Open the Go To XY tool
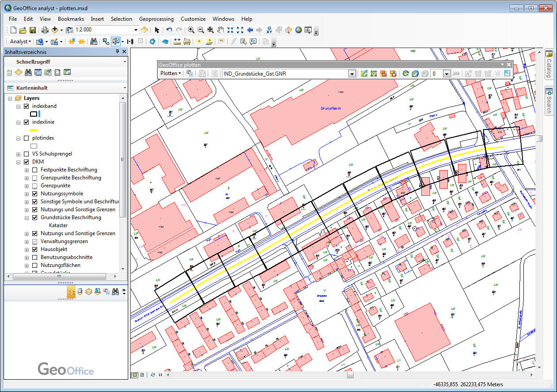557x392 pixels. 269,30
